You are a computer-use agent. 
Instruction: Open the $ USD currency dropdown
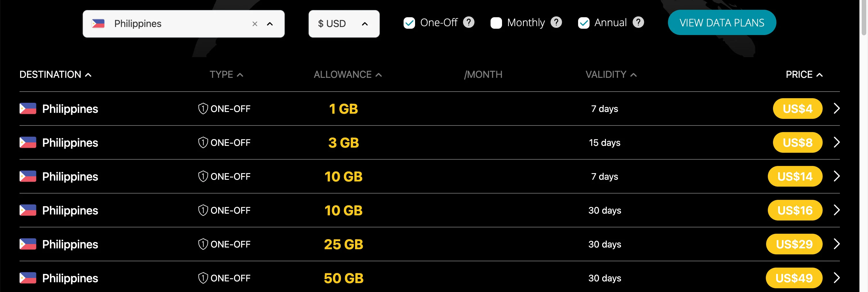tap(344, 24)
